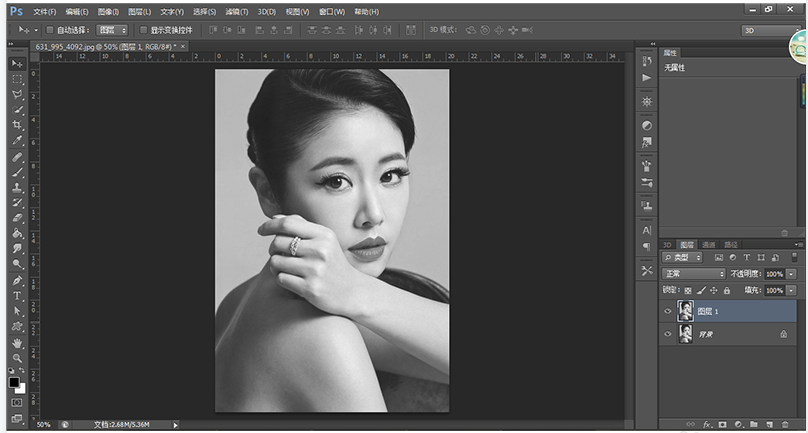Select the Horizontal Type tool
Viewport: 808px width, 433px height.
[17, 296]
